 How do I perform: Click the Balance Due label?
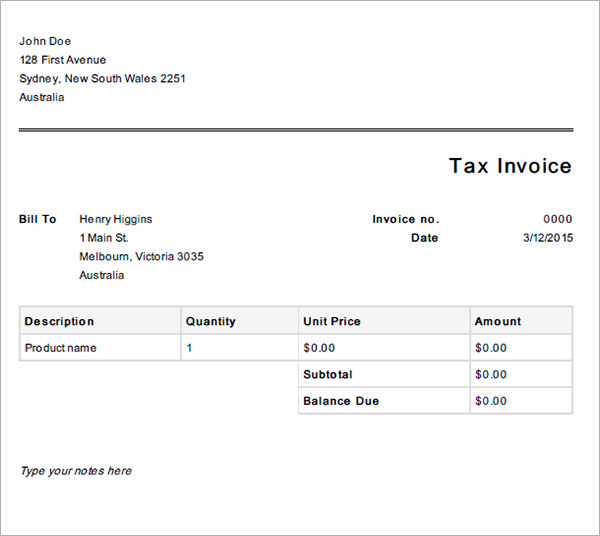point(341,401)
